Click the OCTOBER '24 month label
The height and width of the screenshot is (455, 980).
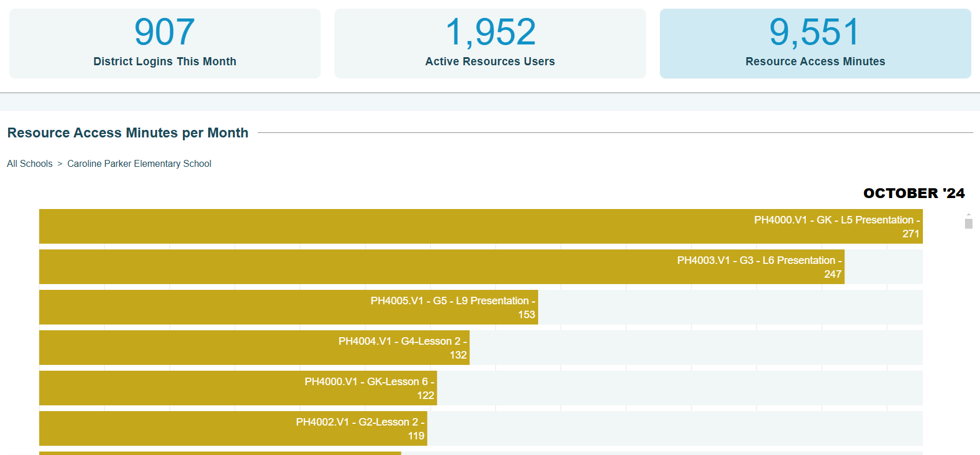914,193
